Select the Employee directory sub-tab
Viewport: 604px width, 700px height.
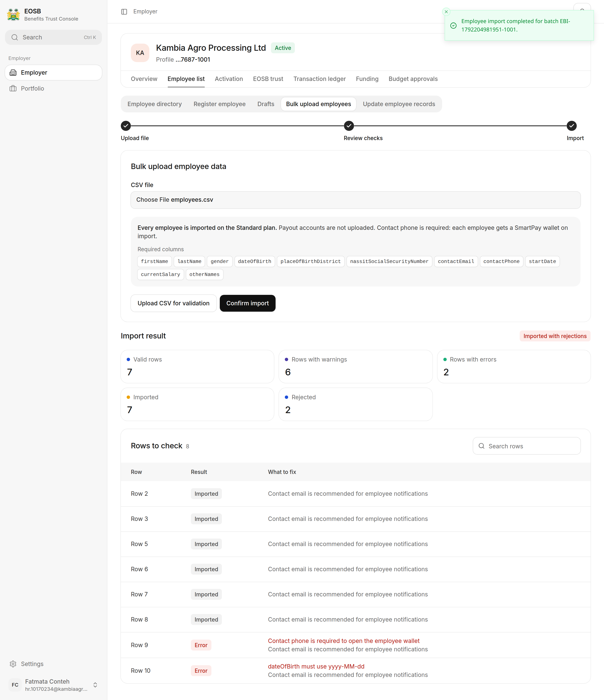coord(154,104)
